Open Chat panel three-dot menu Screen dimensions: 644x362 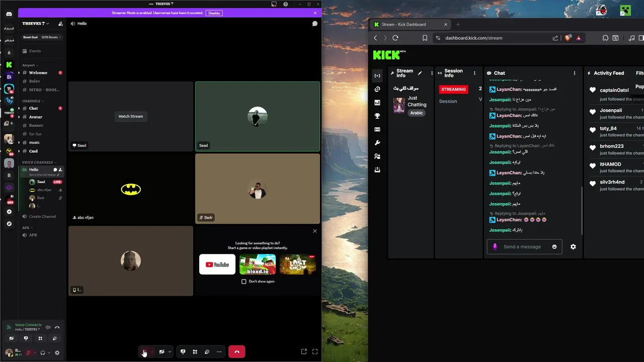tap(575, 73)
